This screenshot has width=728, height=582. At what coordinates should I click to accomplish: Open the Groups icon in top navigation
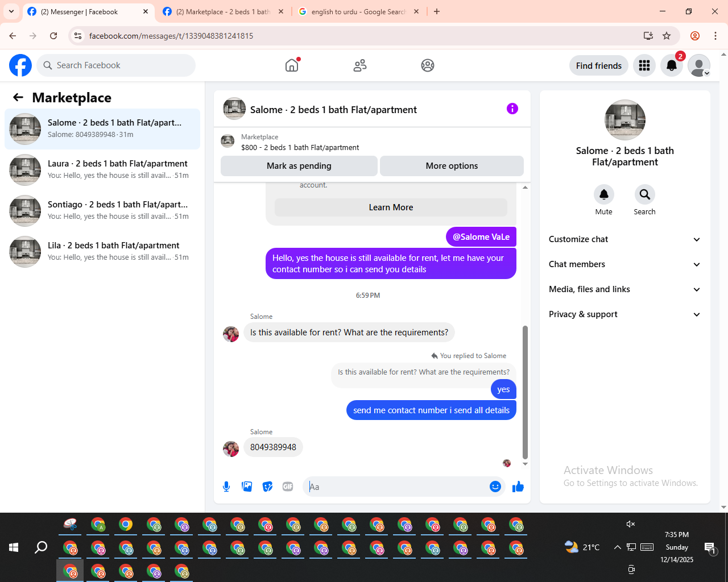(428, 65)
